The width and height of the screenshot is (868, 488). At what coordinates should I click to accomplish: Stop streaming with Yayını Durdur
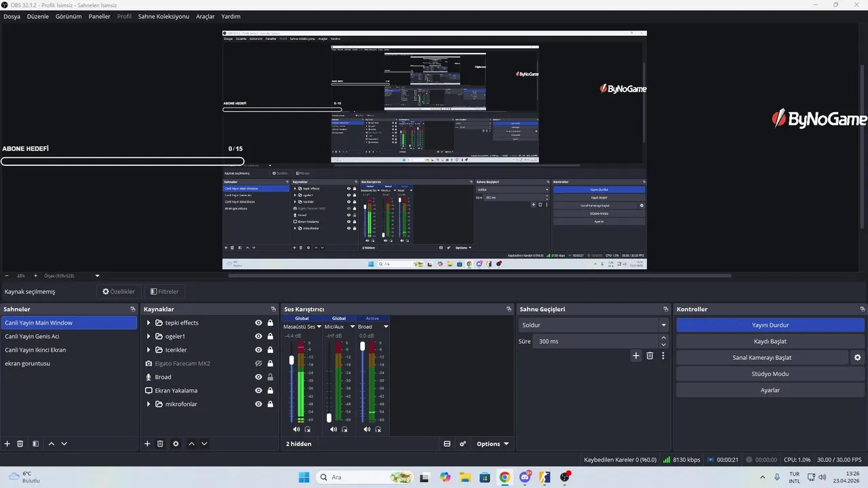(x=770, y=325)
